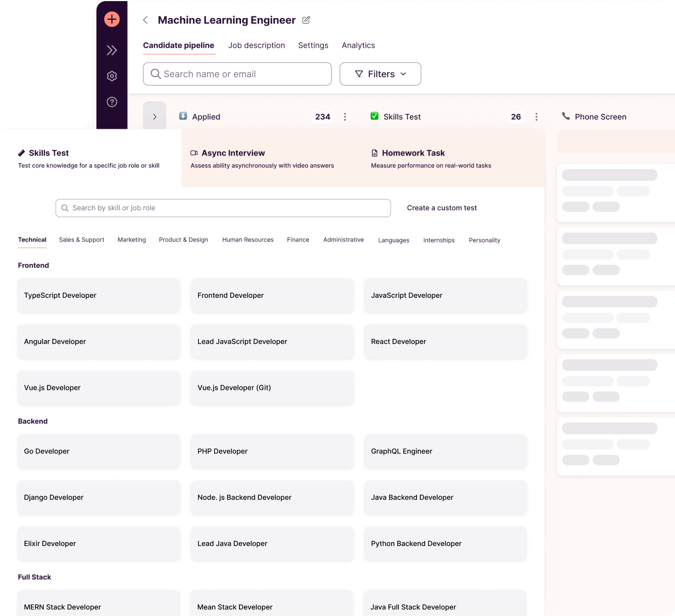Click the orange plus create button
This screenshot has width=675, height=616.
click(112, 19)
